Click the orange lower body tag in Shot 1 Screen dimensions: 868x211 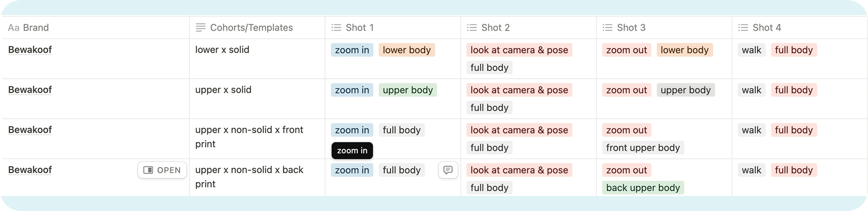pyautogui.click(x=406, y=50)
